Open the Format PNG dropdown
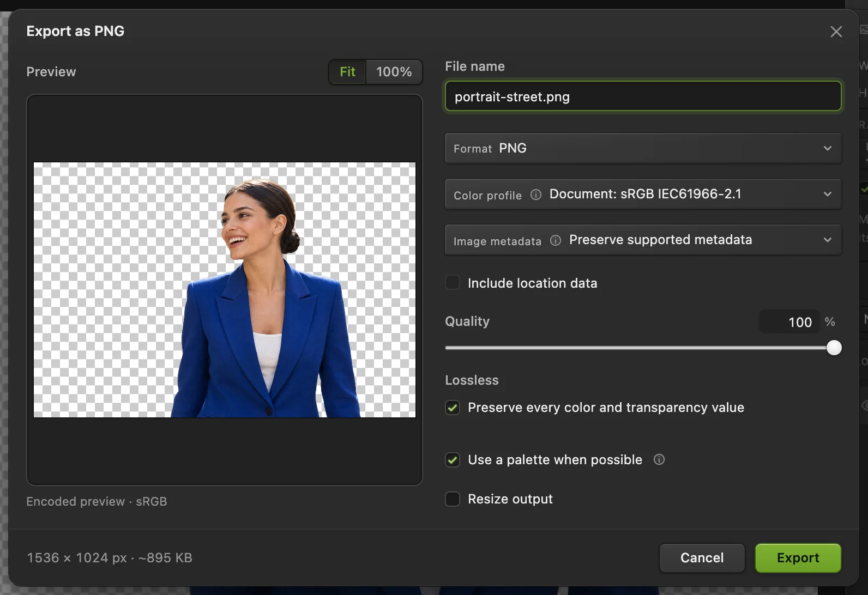This screenshot has height=595, width=868. click(643, 148)
